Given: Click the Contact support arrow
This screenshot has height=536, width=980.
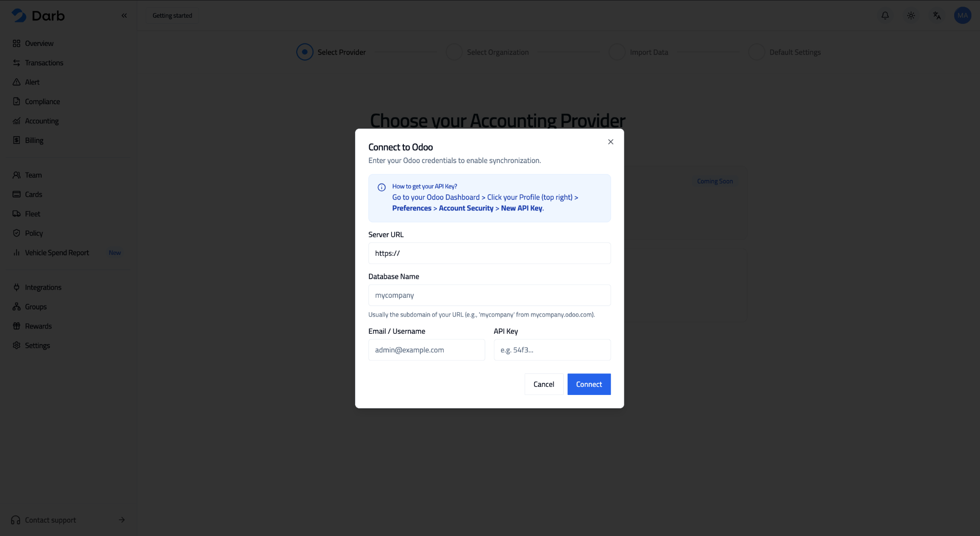Looking at the screenshot, I should (x=122, y=520).
